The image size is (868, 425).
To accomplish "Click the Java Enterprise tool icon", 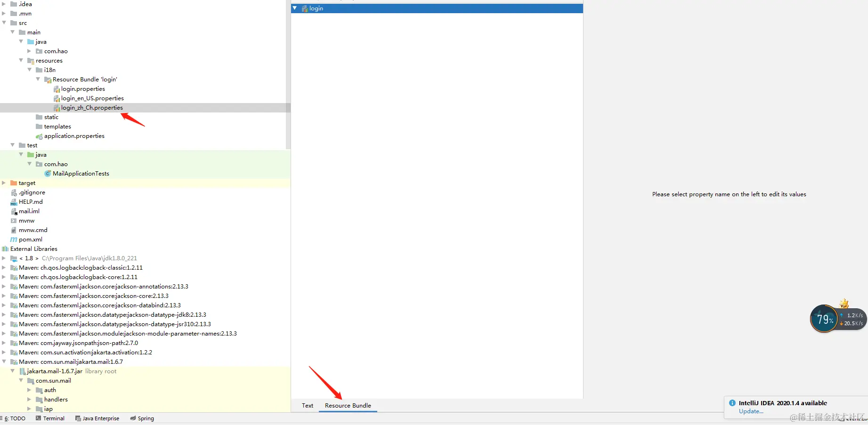I will [x=78, y=418].
